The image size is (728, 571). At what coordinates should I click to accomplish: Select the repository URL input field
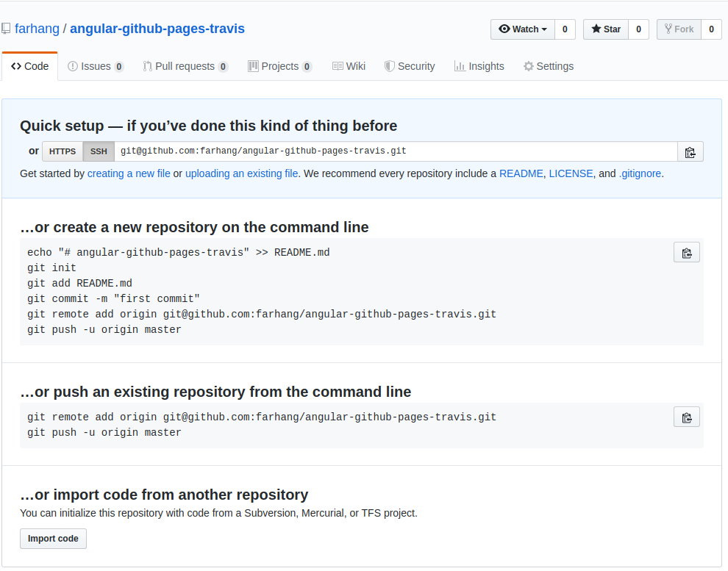click(397, 151)
